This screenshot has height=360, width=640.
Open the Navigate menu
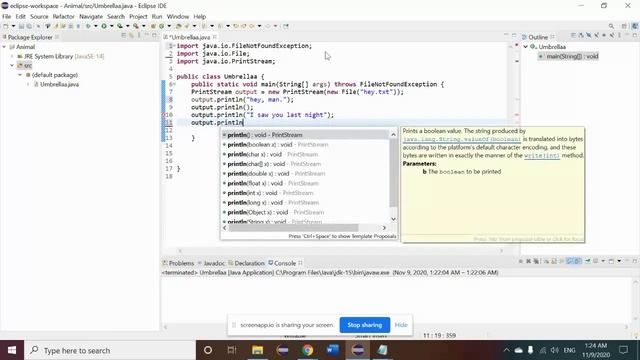[91, 16]
